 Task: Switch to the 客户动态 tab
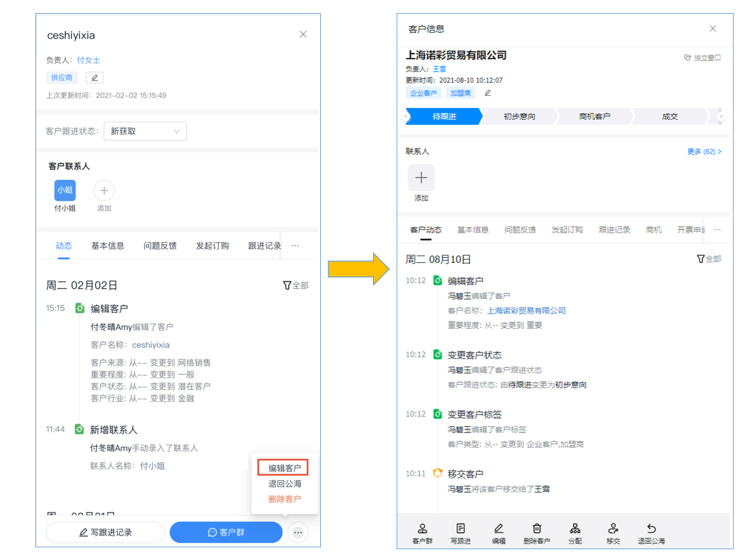[x=426, y=230]
